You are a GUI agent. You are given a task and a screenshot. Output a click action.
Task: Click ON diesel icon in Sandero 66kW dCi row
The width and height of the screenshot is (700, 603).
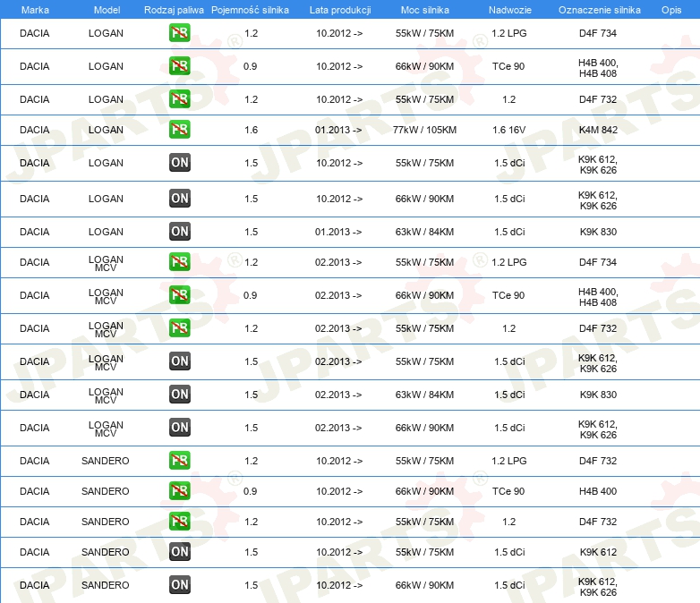pyautogui.click(x=179, y=585)
